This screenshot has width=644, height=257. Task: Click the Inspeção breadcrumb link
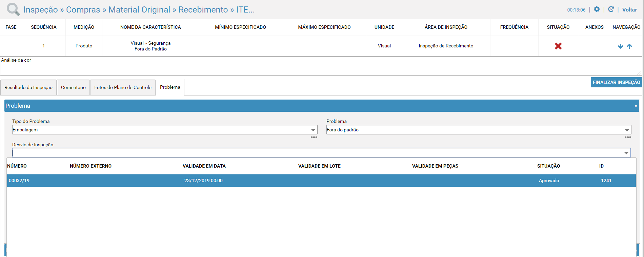41,10
